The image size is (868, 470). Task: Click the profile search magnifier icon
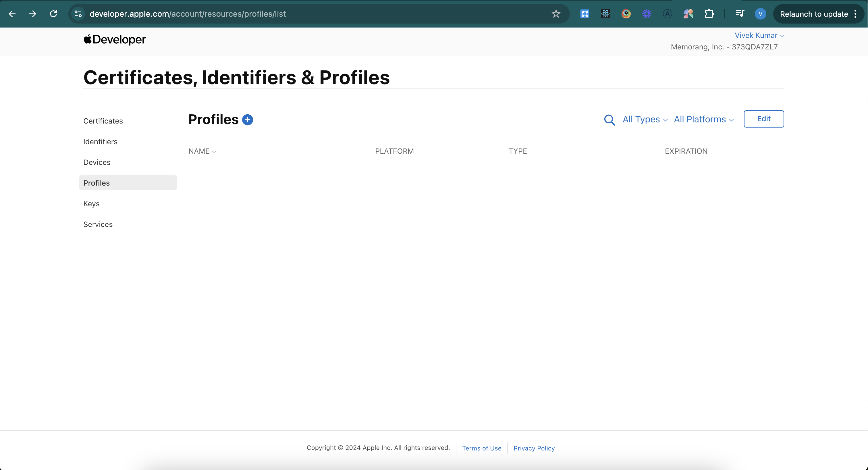609,120
